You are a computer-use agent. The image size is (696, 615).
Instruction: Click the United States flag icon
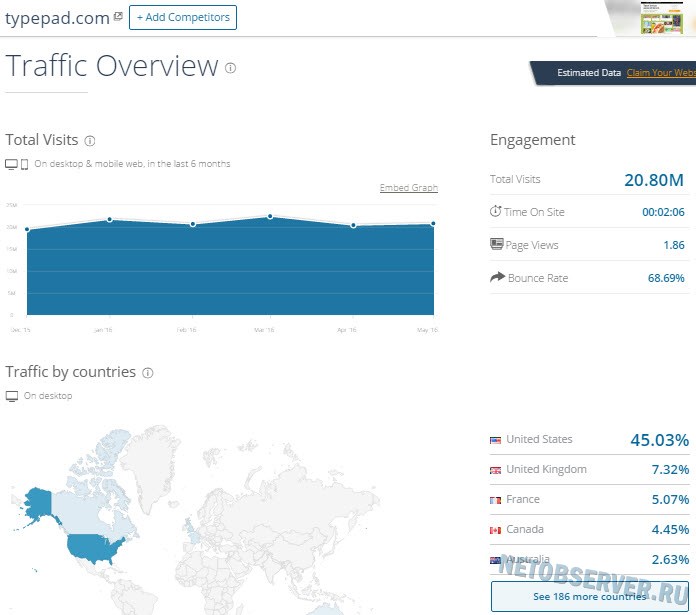(x=495, y=440)
